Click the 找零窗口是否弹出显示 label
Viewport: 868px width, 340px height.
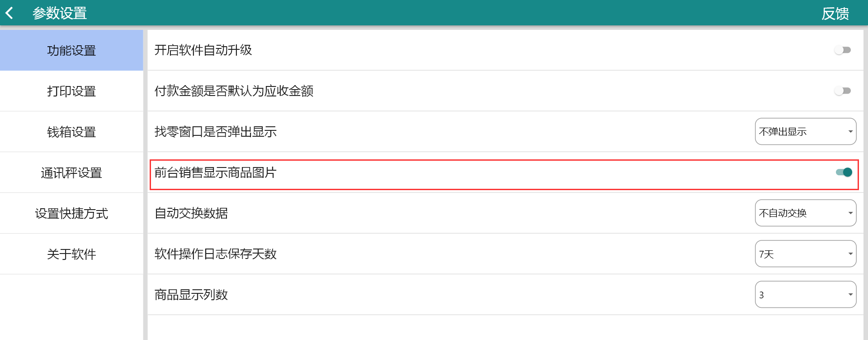pos(216,131)
